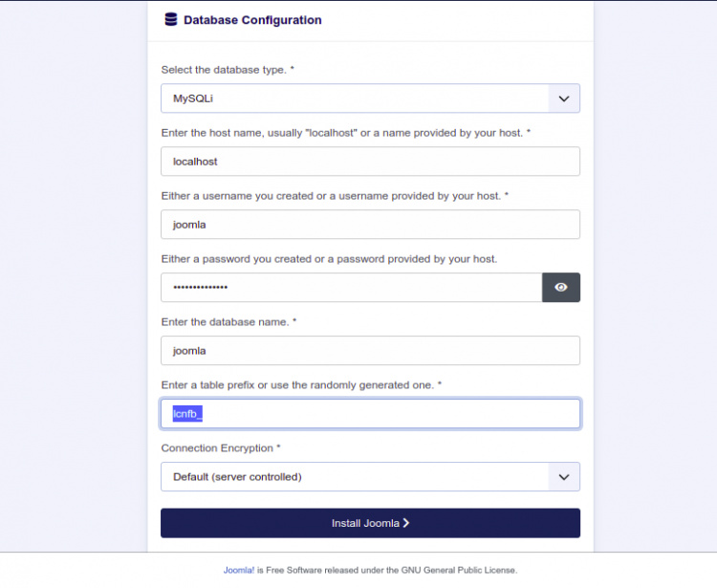Image resolution: width=717 pixels, height=588 pixels.
Task: Click the Database Configuration heading
Action: 252,20
